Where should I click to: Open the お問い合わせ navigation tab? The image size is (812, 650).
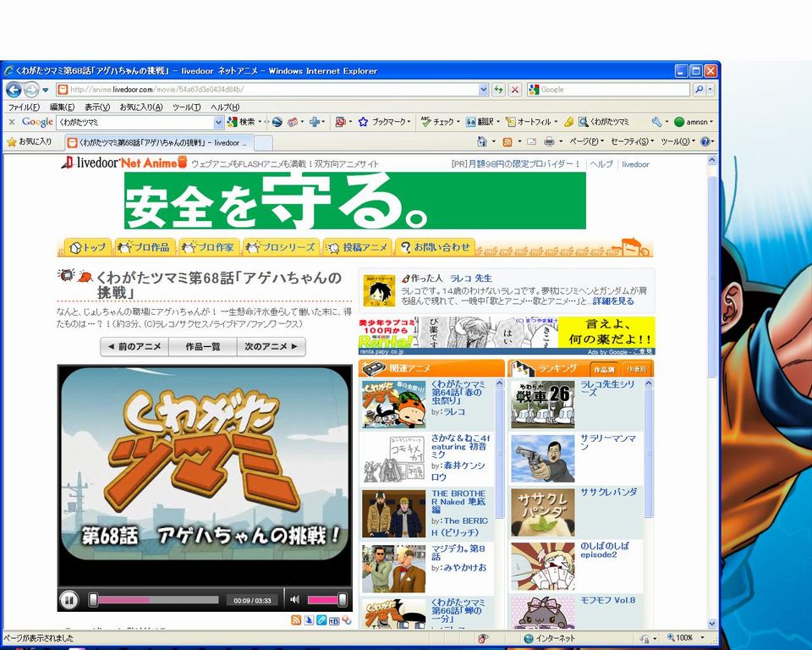[x=435, y=247]
